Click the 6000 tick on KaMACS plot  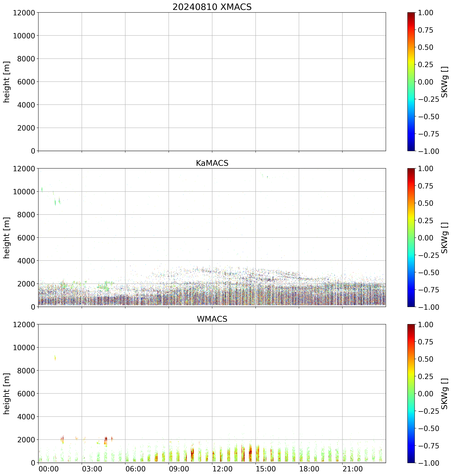point(26,238)
